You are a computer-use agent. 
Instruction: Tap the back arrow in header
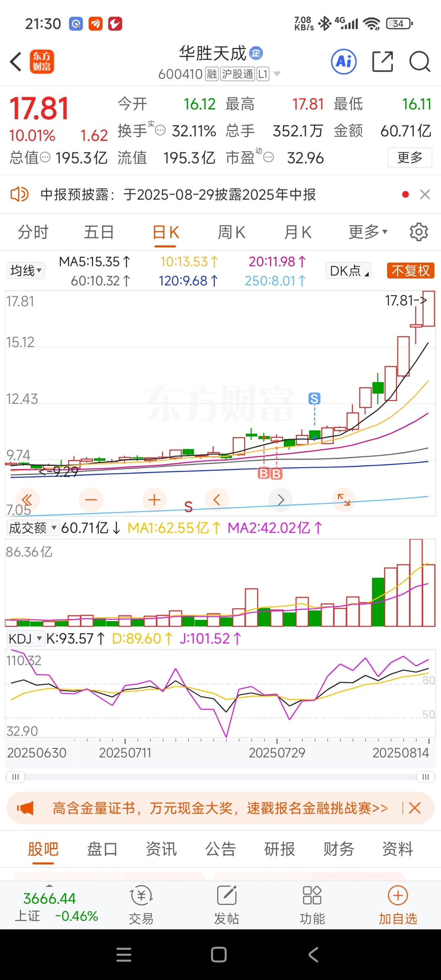point(16,62)
